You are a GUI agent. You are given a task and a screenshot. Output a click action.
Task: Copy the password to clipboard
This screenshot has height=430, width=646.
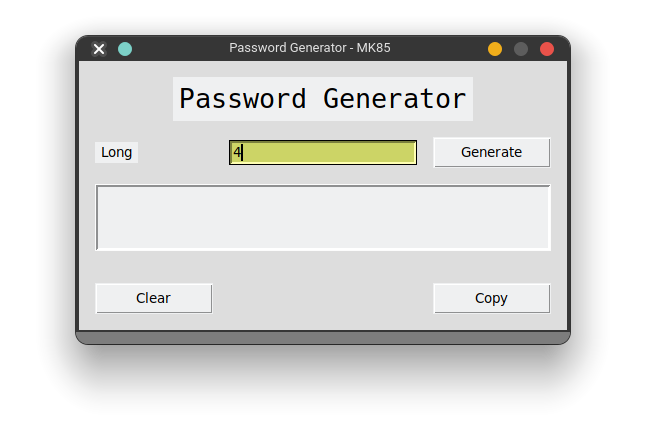point(492,298)
